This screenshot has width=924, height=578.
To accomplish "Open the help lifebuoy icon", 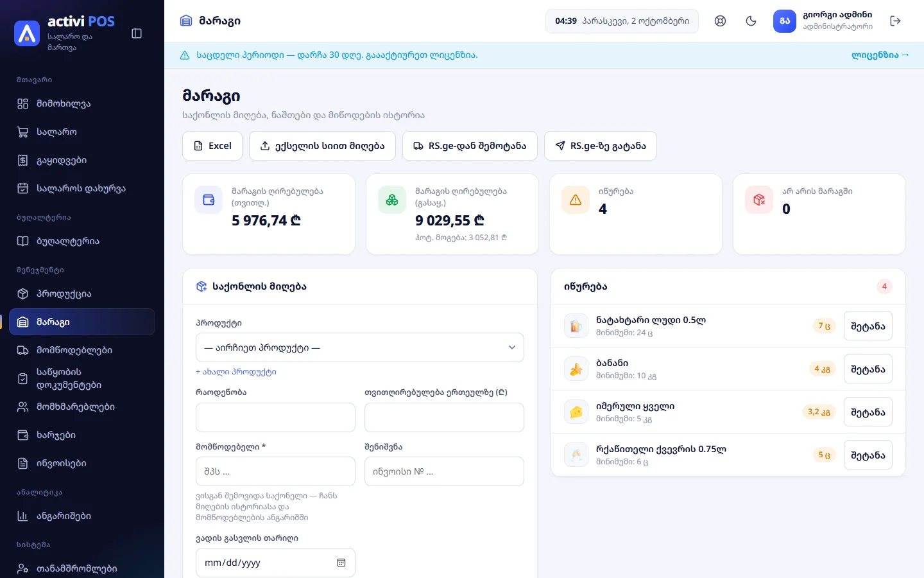I will [720, 21].
